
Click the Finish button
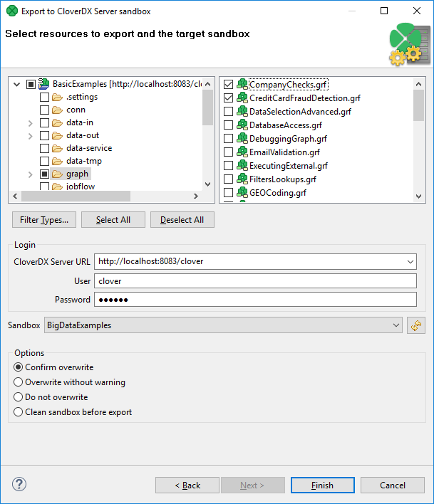pos(322,485)
